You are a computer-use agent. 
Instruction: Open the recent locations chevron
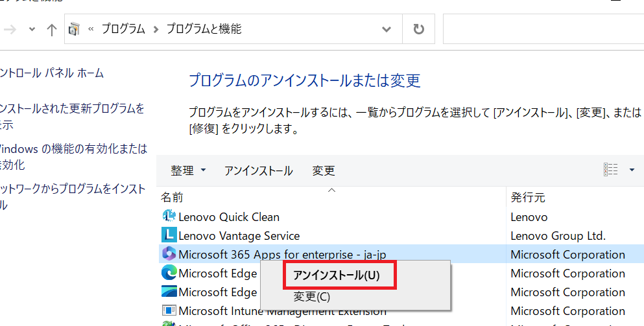[x=32, y=30]
